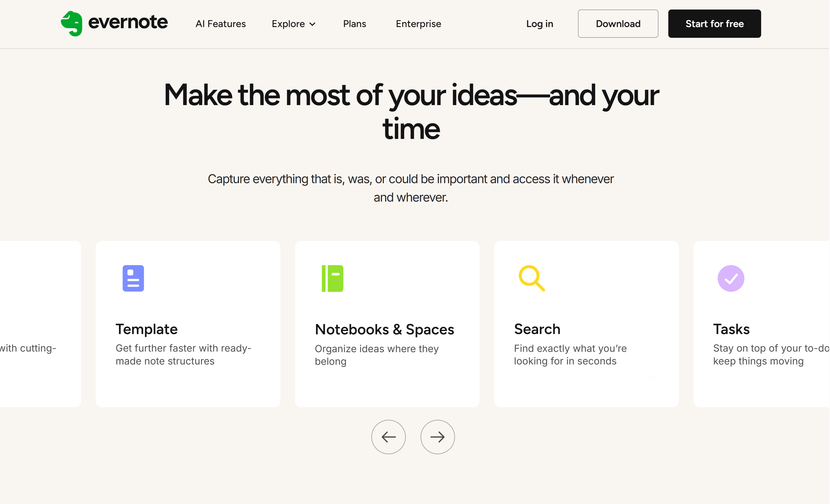Screen dimensions: 830x504
Task: Click the Template heading text
Action: [x=146, y=329]
